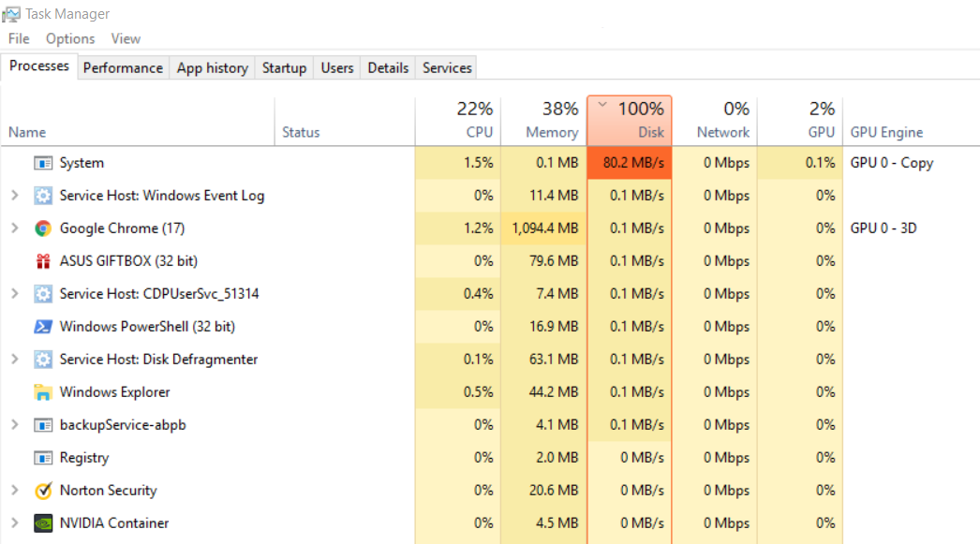
Task: Sort by the 22% CPU column
Action: click(457, 121)
